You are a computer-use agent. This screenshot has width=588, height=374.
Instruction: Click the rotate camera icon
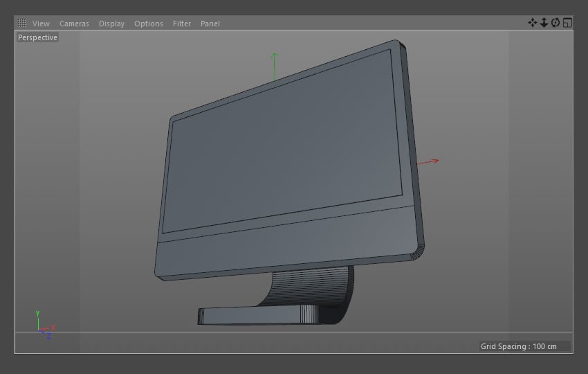click(x=555, y=23)
